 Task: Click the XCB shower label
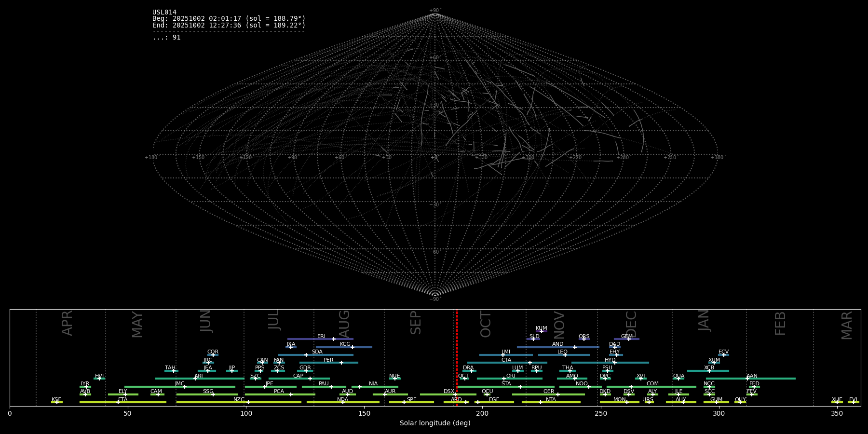[709, 368]
